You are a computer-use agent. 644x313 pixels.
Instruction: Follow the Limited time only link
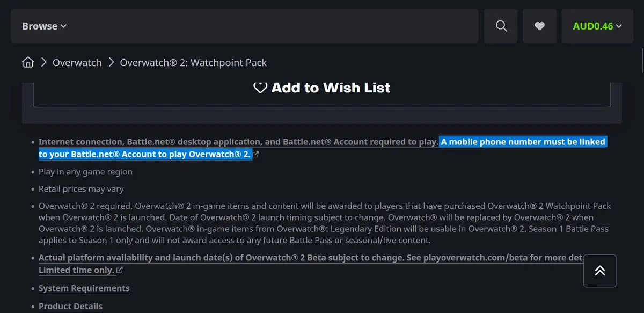[76, 270]
